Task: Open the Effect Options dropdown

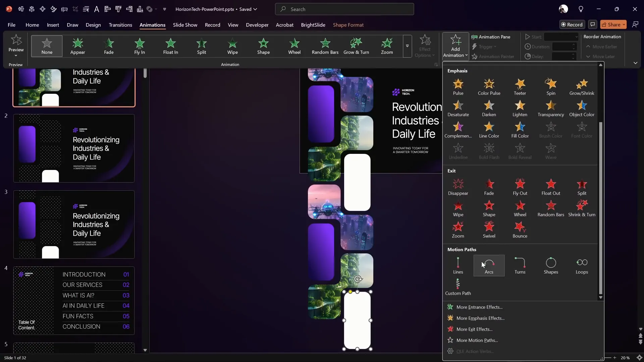Action: click(x=425, y=46)
